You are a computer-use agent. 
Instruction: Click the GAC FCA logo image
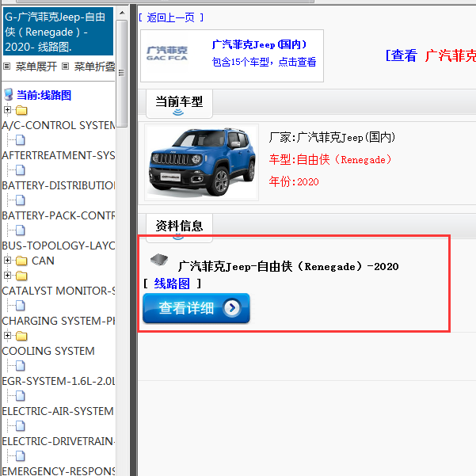coord(167,53)
